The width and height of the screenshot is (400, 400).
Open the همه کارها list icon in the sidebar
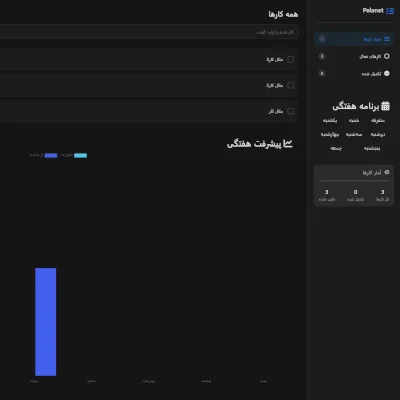pyautogui.click(x=387, y=39)
